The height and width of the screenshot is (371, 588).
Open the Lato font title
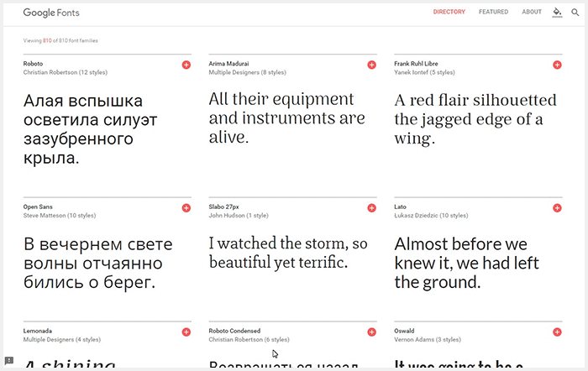402,206
